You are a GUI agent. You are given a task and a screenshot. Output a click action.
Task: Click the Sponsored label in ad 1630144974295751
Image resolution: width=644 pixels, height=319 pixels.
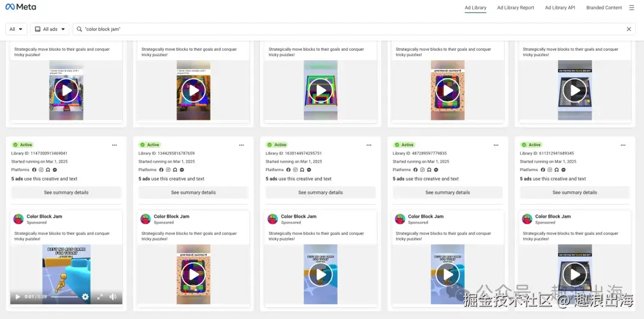pyautogui.click(x=291, y=222)
